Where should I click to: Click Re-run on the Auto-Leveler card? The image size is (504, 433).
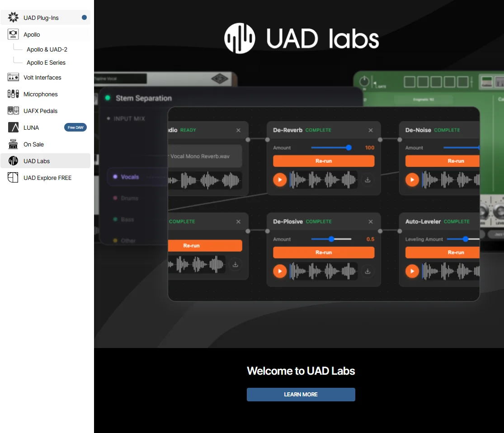click(x=442, y=252)
